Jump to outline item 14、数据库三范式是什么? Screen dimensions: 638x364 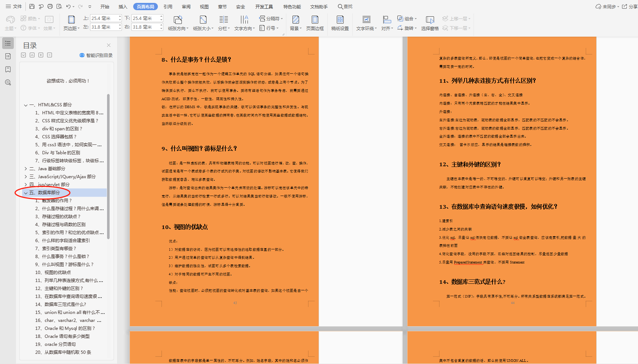point(61,304)
